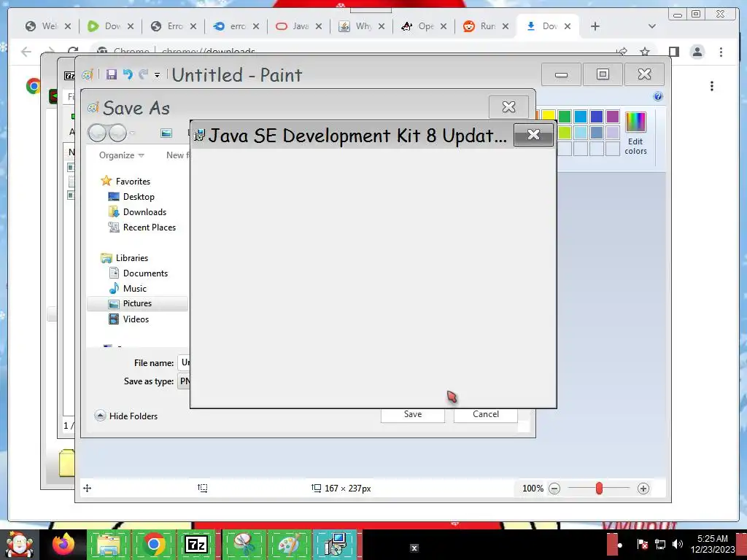Click the red zoom slider handle in Paint
Viewport: 747px width, 560px height.
click(x=599, y=488)
